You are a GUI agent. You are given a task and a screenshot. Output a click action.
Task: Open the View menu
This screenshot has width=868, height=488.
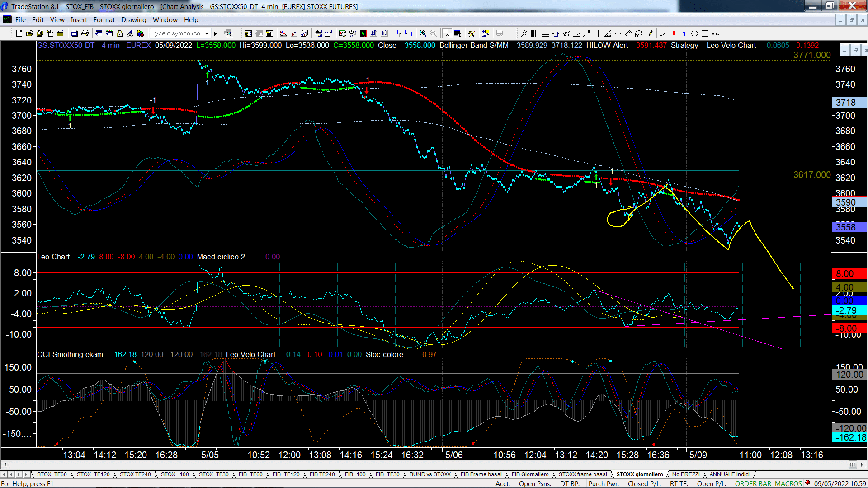point(57,20)
